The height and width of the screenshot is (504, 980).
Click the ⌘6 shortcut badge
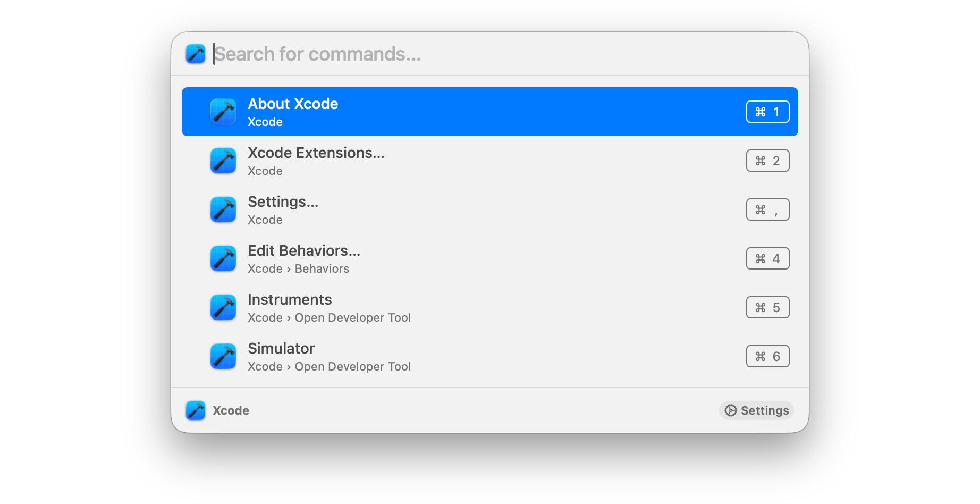point(767,356)
